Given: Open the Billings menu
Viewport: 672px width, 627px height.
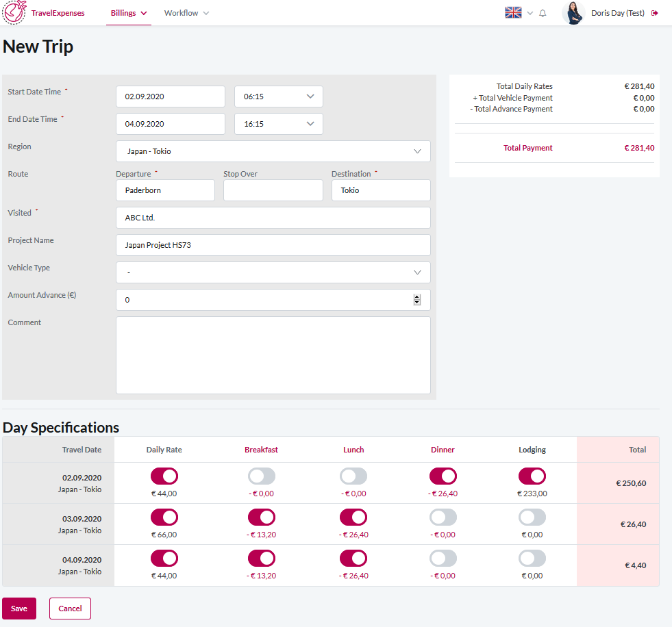Looking at the screenshot, I should 128,13.
